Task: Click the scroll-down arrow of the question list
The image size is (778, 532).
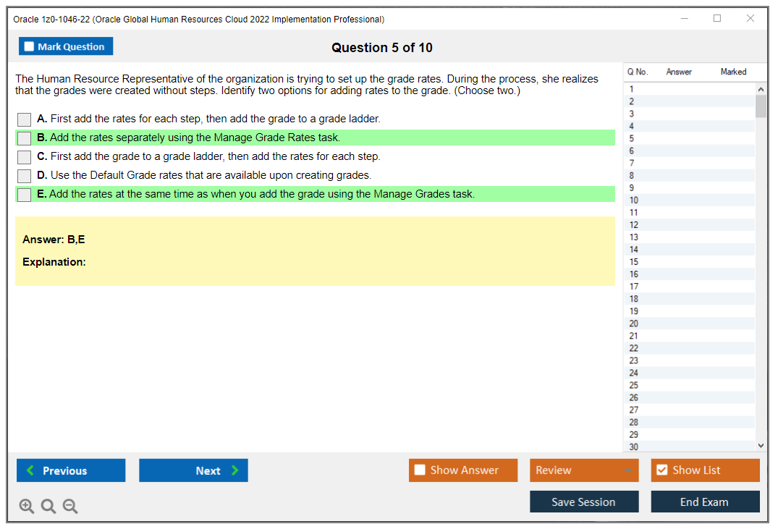Action: pyautogui.click(x=761, y=444)
